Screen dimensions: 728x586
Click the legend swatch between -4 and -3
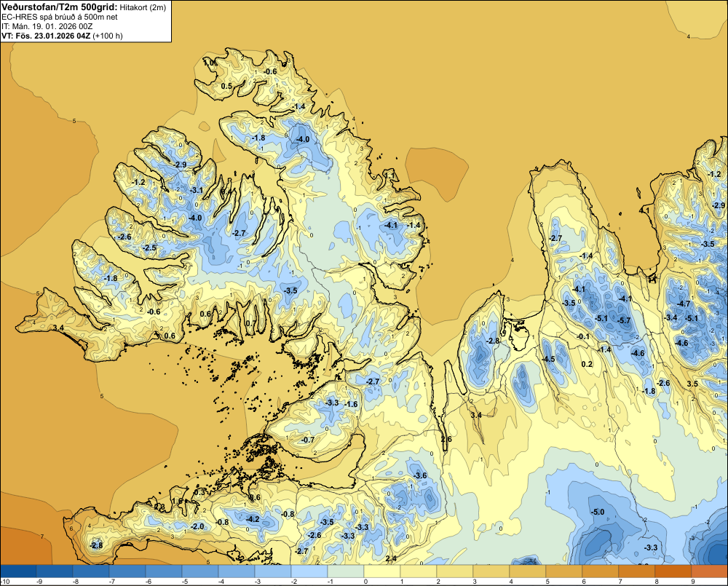(237, 571)
